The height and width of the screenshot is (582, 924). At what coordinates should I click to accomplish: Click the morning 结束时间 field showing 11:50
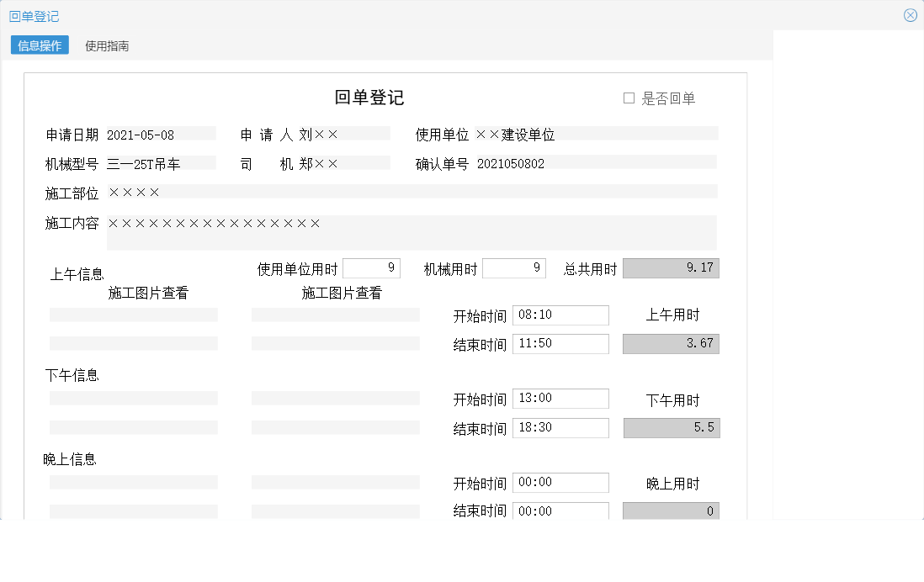pos(560,343)
